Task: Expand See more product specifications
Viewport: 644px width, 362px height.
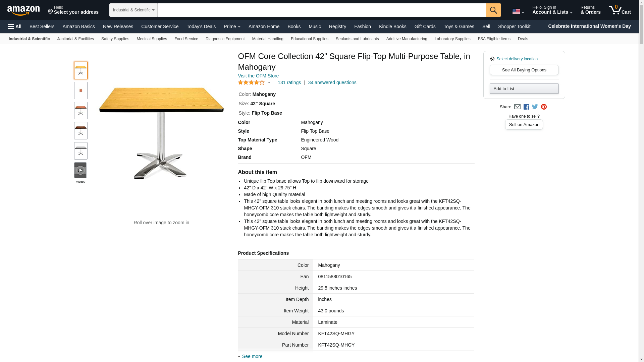Action: [x=252, y=356]
